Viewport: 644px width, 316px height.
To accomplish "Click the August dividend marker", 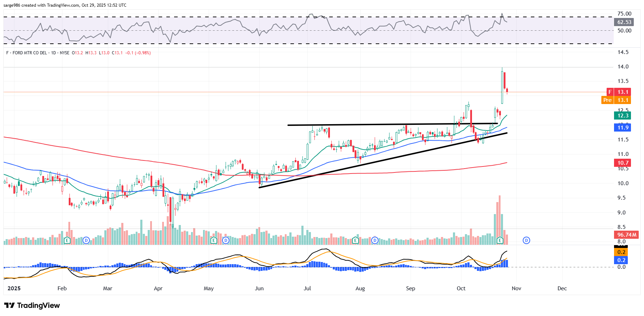I will click(x=375, y=241).
